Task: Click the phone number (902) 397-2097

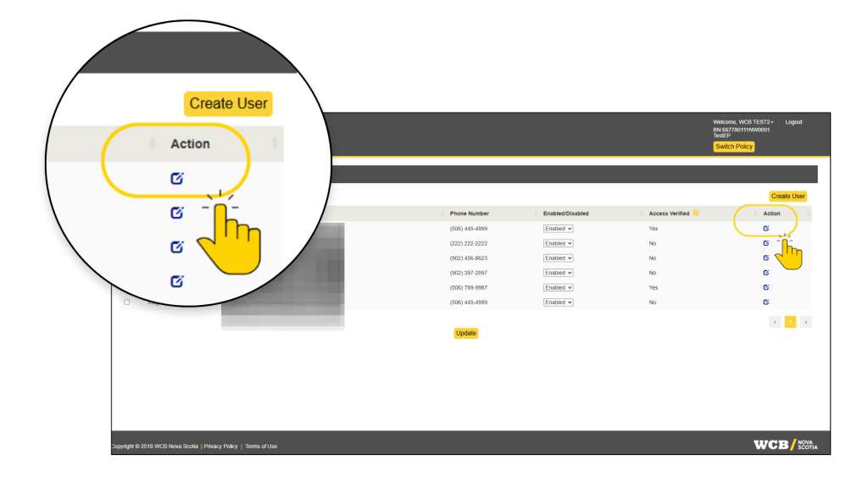Action: tap(468, 273)
